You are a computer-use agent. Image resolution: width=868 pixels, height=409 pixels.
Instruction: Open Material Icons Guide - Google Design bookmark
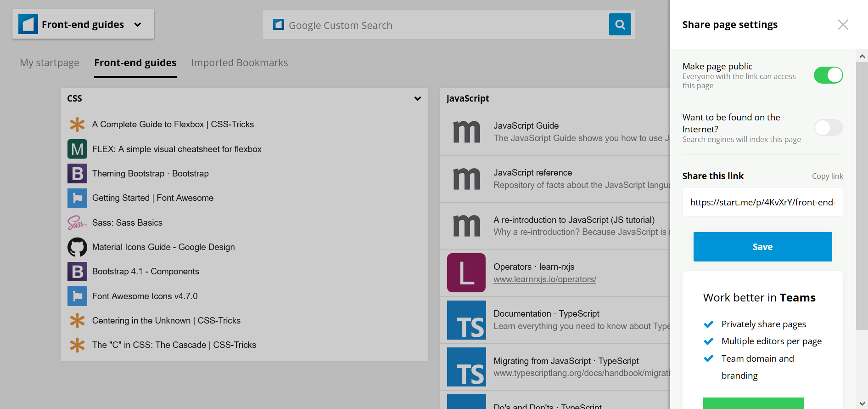163,247
